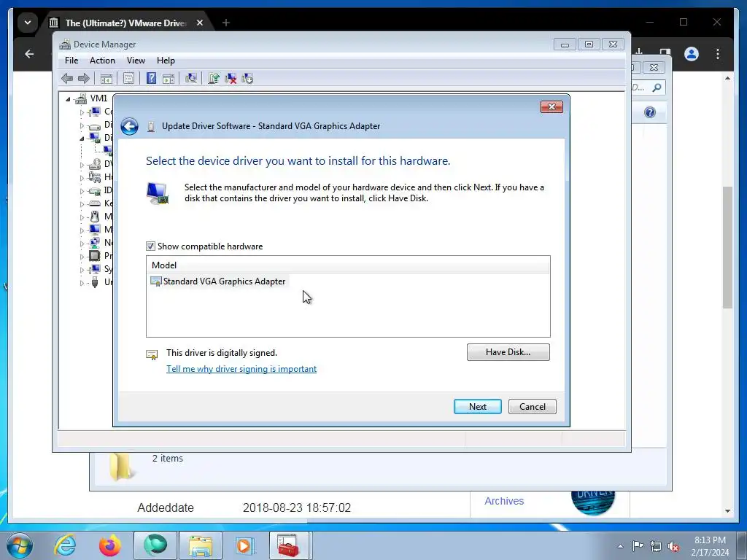Expand the USB controllers node with plug icon
This screenshot has width=747, height=560.
pos(82,283)
